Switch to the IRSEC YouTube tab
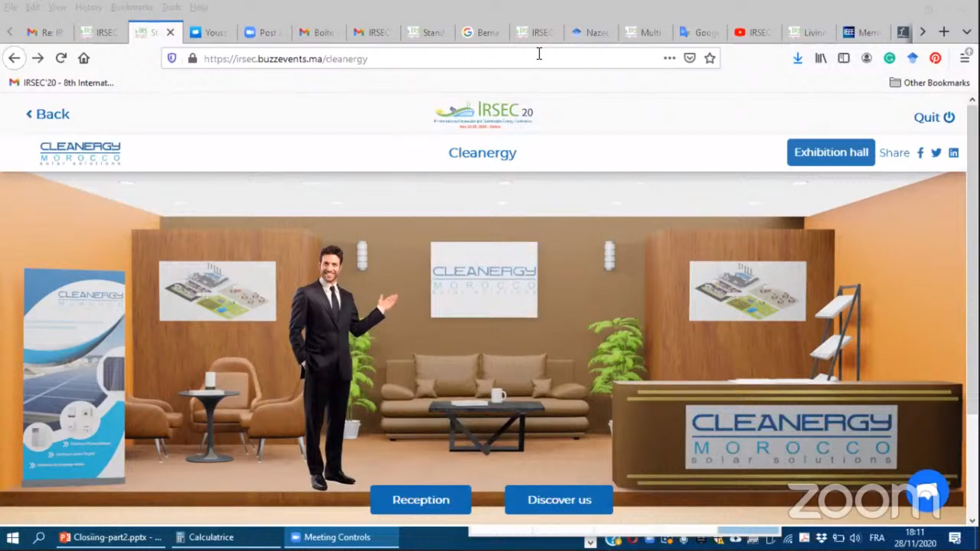 point(752,32)
